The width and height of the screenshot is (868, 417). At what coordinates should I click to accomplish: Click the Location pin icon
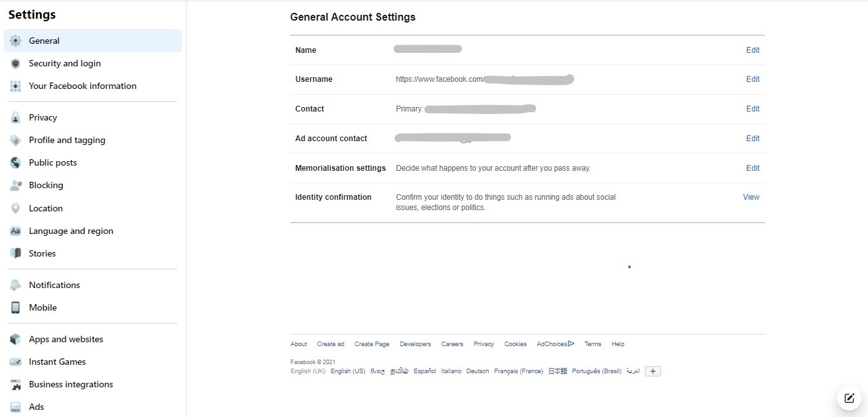(x=16, y=208)
